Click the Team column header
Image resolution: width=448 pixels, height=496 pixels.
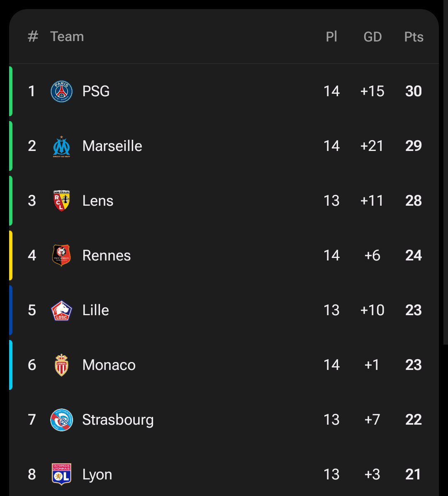[67, 36]
